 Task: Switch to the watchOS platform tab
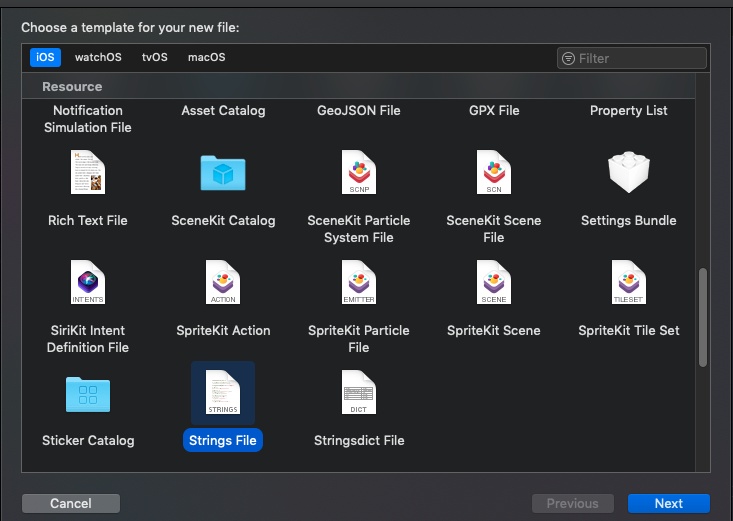(x=98, y=57)
